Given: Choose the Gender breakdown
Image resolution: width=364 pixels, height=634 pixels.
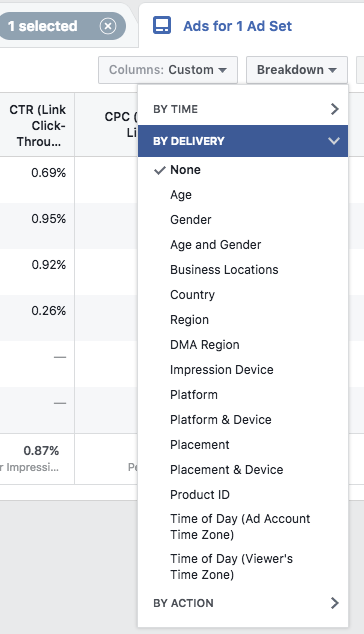Looking at the screenshot, I should (190, 220).
